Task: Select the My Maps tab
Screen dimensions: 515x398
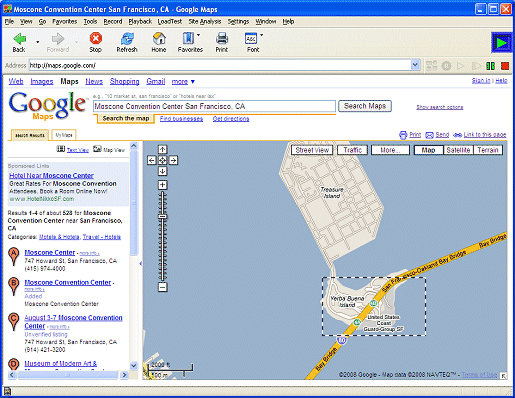Action: 64,135
